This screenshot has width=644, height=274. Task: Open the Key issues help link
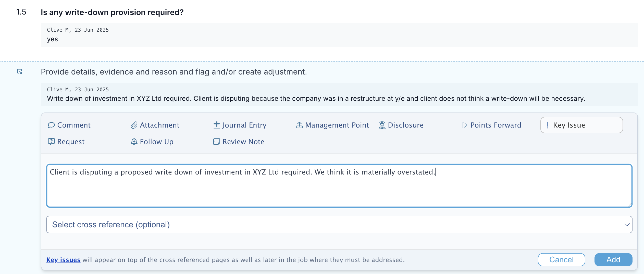click(x=63, y=260)
